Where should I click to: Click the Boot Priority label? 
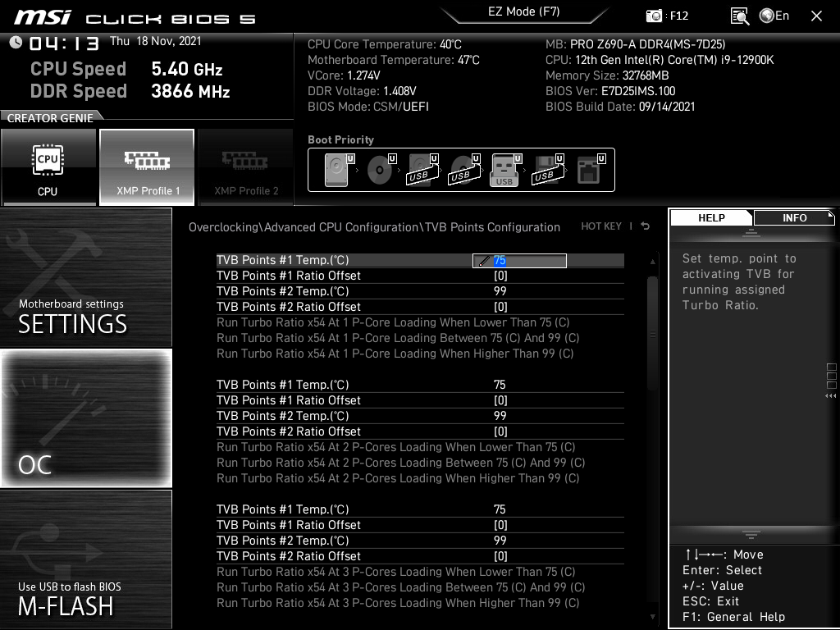coord(340,139)
